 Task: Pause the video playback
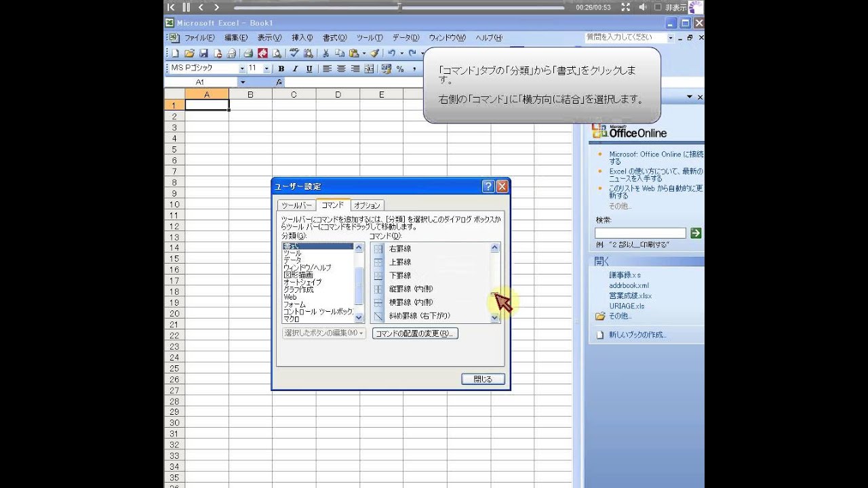(186, 7)
